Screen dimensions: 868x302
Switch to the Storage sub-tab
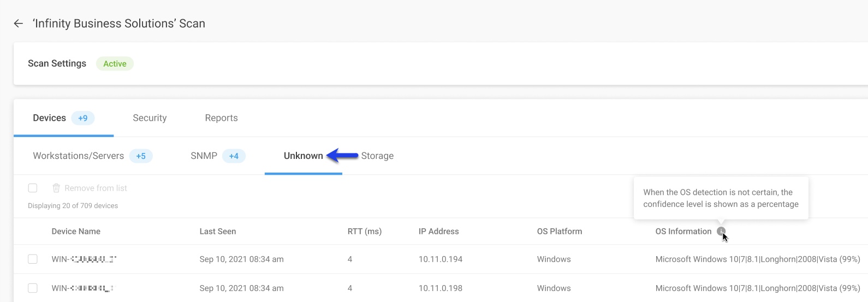[x=377, y=156]
